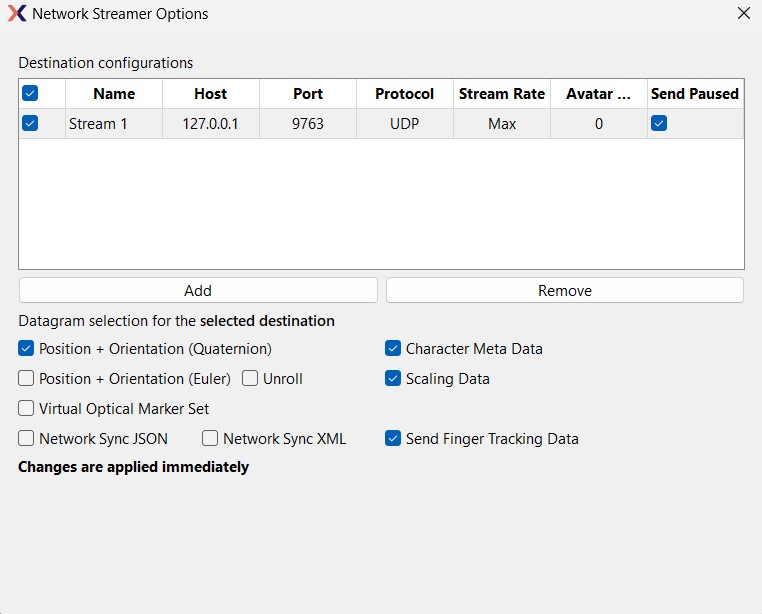Turn off Send Finger Tracking Data
762x614 pixels.
[393, 438]
